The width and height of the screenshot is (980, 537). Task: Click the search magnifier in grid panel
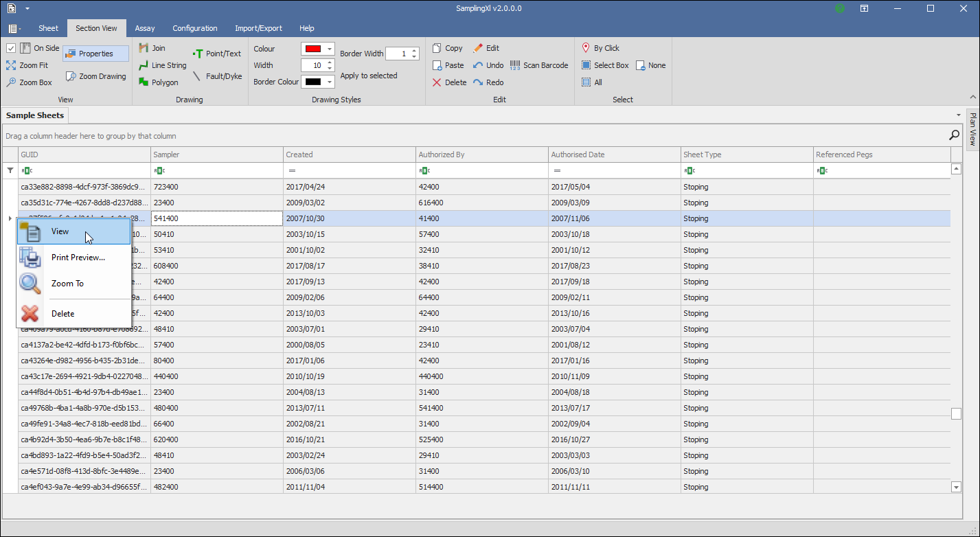(954, 135)
